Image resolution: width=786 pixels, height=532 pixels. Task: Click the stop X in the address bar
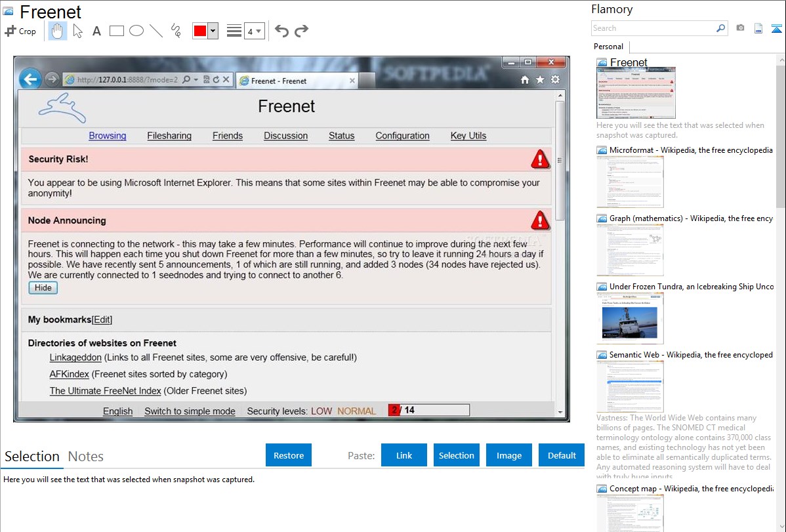click(x=226, y=79)
